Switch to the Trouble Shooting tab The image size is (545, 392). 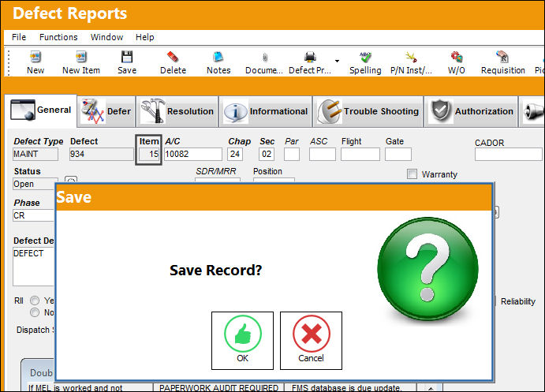368,111
